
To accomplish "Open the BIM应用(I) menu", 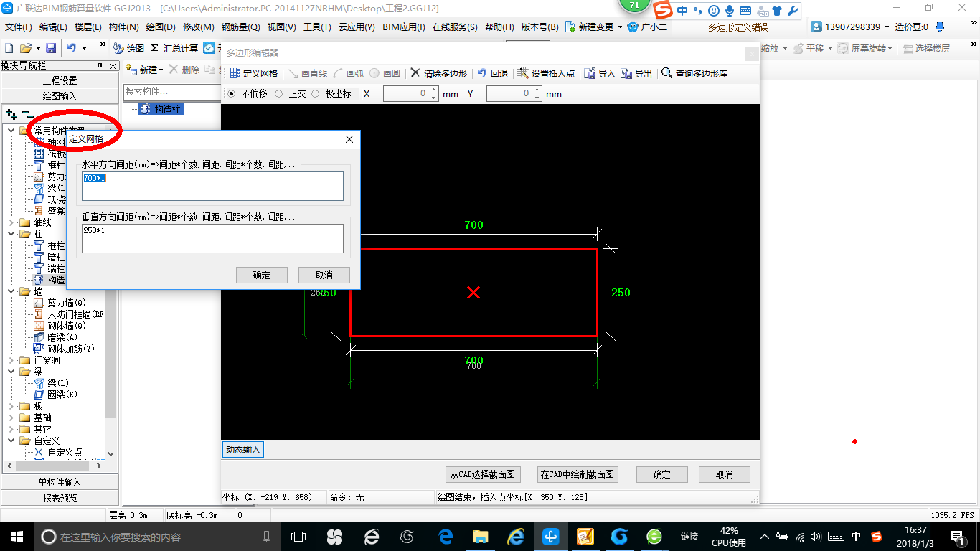I will coord(404,27).
